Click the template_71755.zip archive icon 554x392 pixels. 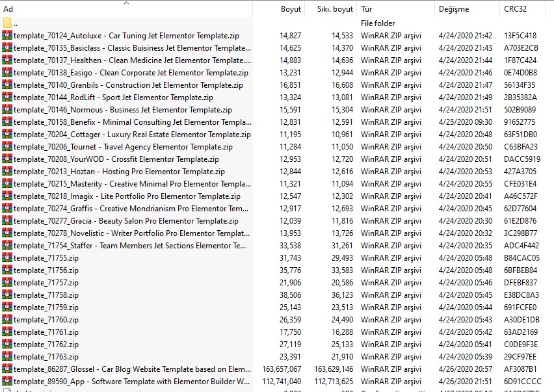7,258
